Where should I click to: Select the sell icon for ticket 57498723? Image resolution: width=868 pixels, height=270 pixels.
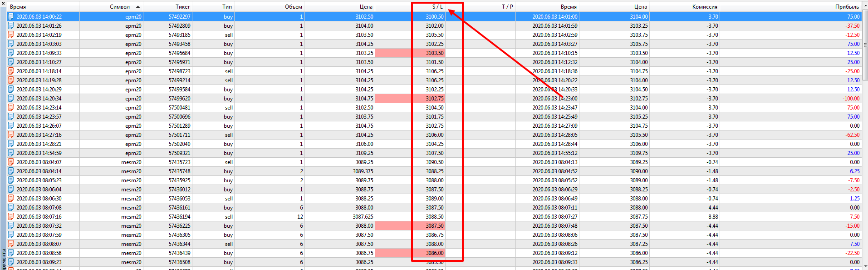tap(11, 71)
